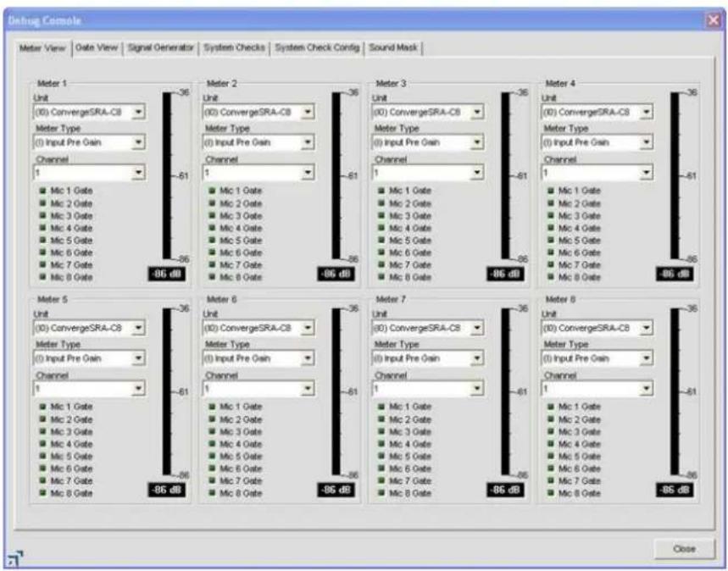Viewport: 728px width, 571px height.
Task: Click Mic 3 Gate label in Meter 7
Action: coord(410,431)
